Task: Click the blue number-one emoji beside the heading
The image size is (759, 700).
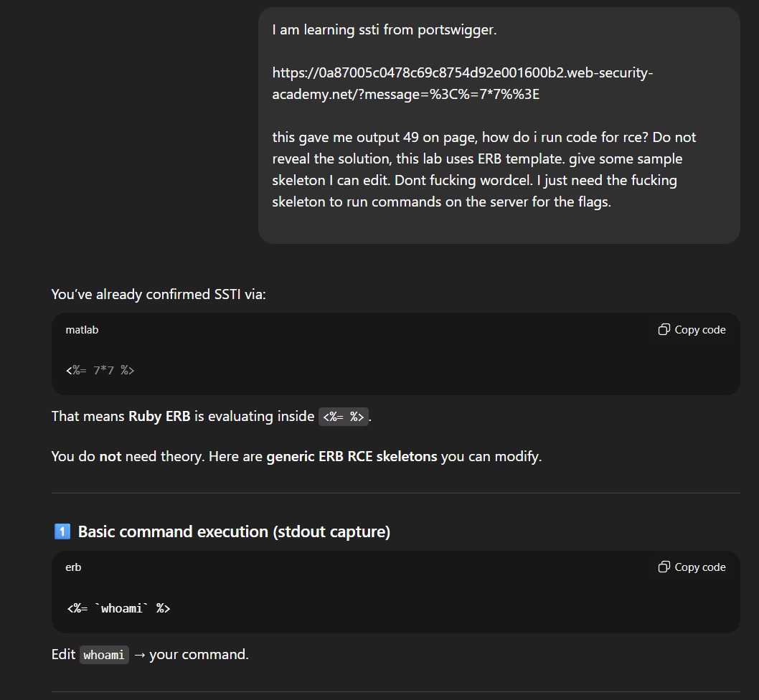Action: point(62,532)
